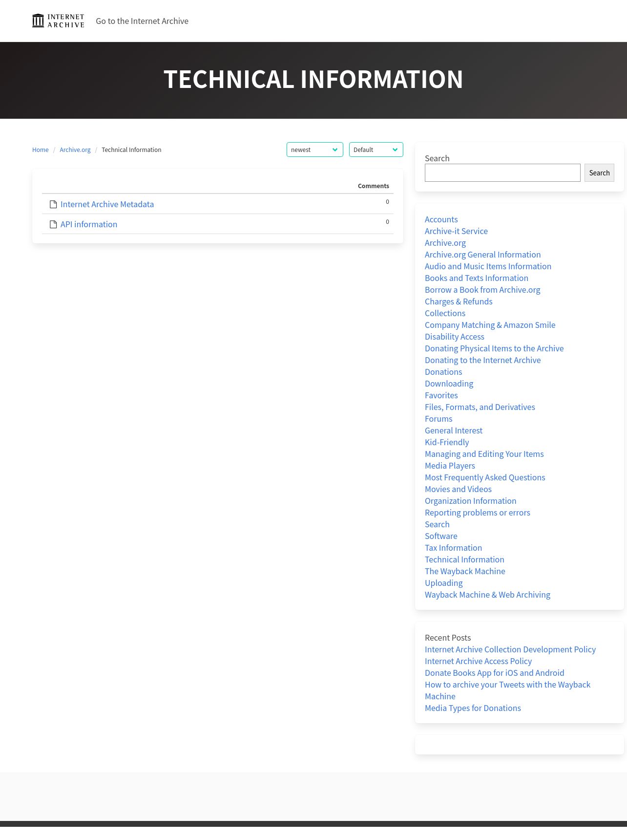Image resolution: width=627 pixels, height=840 pixels.
Task: Open the Donations category
Action: tap(443, 372)
